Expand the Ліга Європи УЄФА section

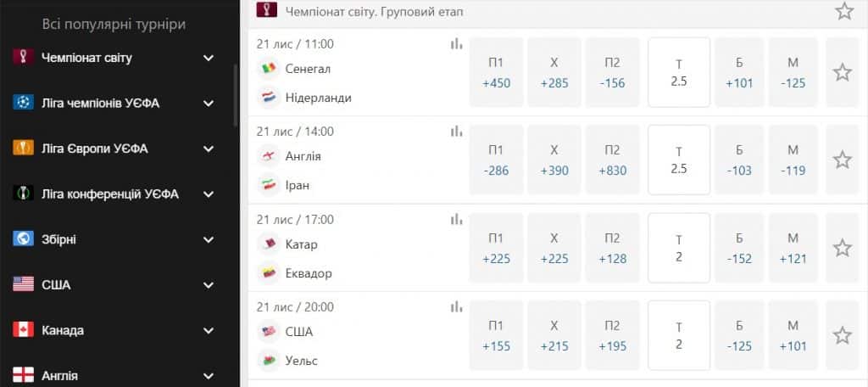[x=209, y=149]
